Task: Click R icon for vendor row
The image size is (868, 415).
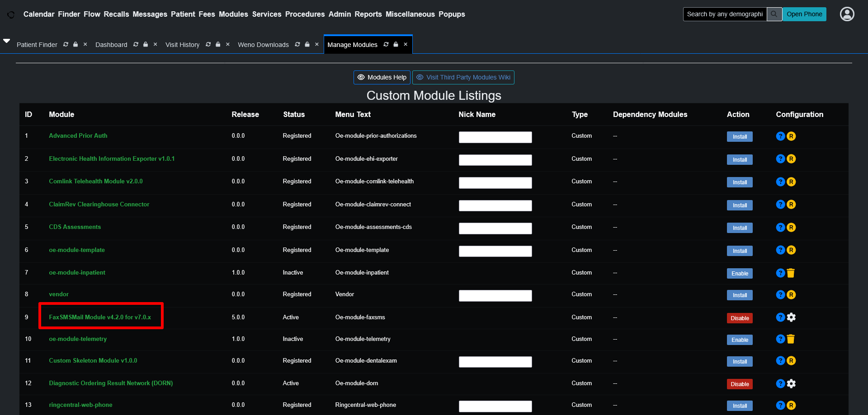Action: (791, 294)
